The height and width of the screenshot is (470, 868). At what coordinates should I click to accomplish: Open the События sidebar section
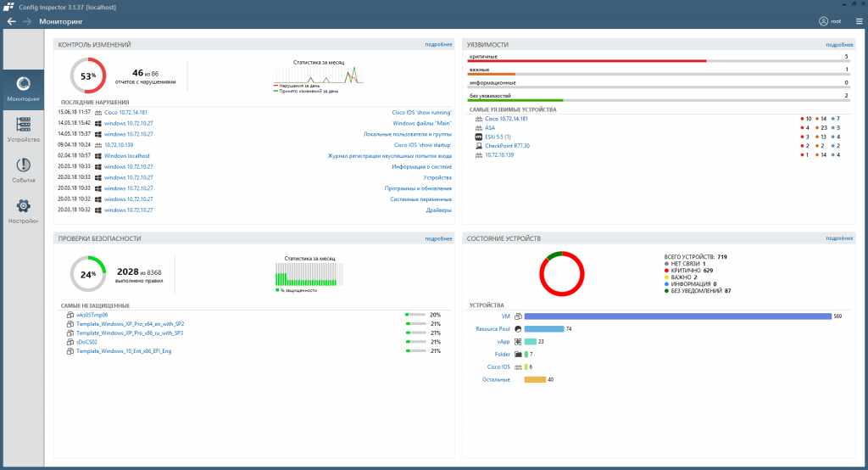click(x=23, y=171)
